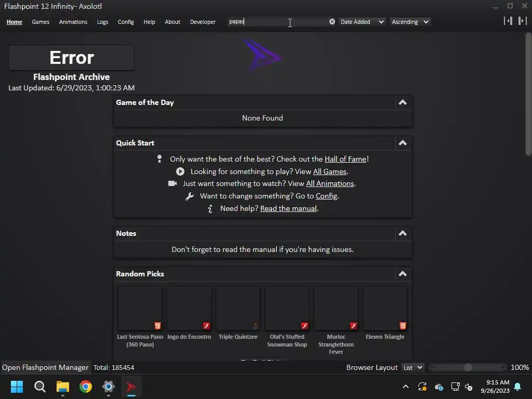This screenshot has height=399, width=532.
Task: Open Windows Search from the taskbar
Action: (39, 387)
